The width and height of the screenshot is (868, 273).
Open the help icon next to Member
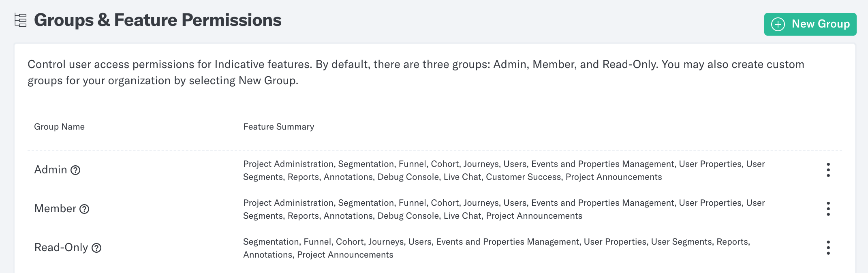pyautogui.click(x=84, y=209)
